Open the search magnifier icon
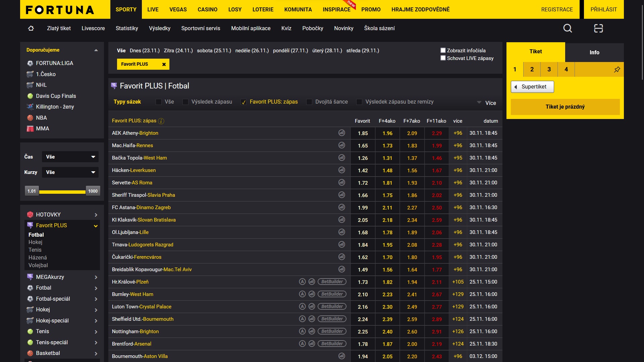Viewport: 644px width, 362px height. click(568, 28)
